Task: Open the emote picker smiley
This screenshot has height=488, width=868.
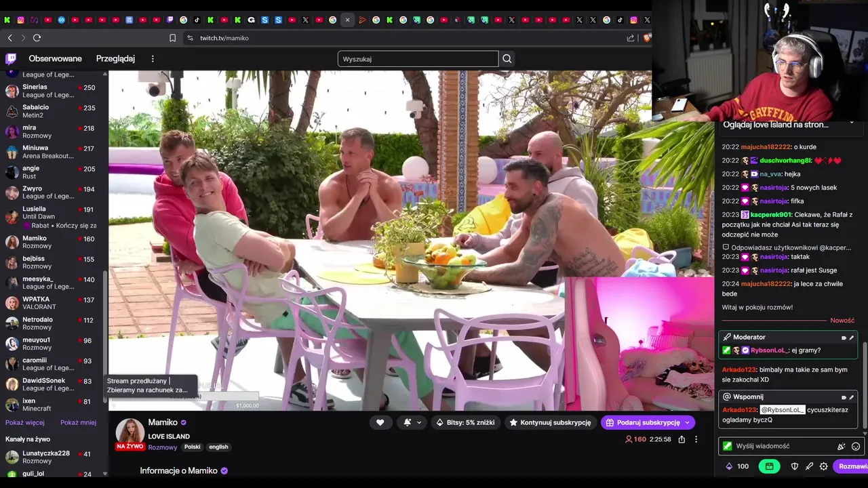Action: pos(856,446)
